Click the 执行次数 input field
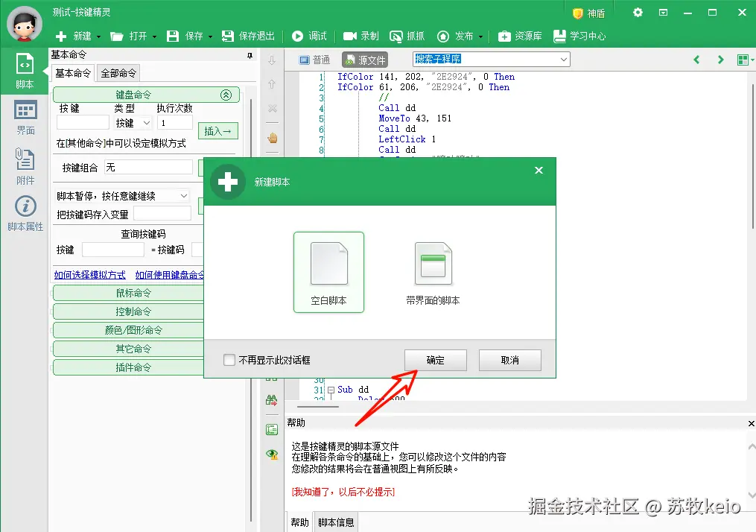The image size is (756, 532). [175, 122]
